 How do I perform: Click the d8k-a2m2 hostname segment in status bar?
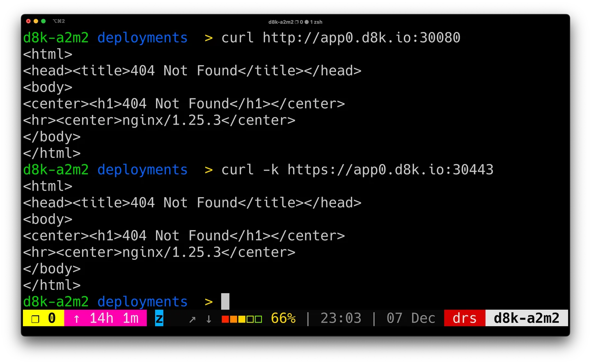coord(527,318)
